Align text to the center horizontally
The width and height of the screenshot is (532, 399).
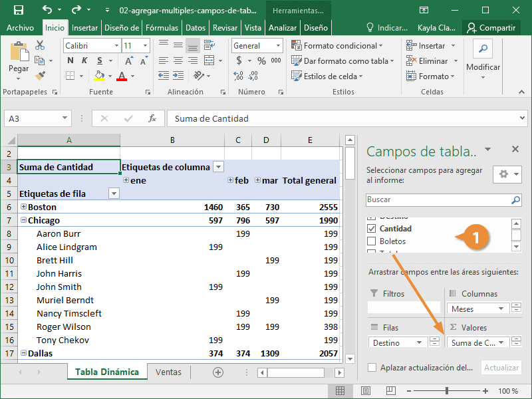[x=178, y=61]
